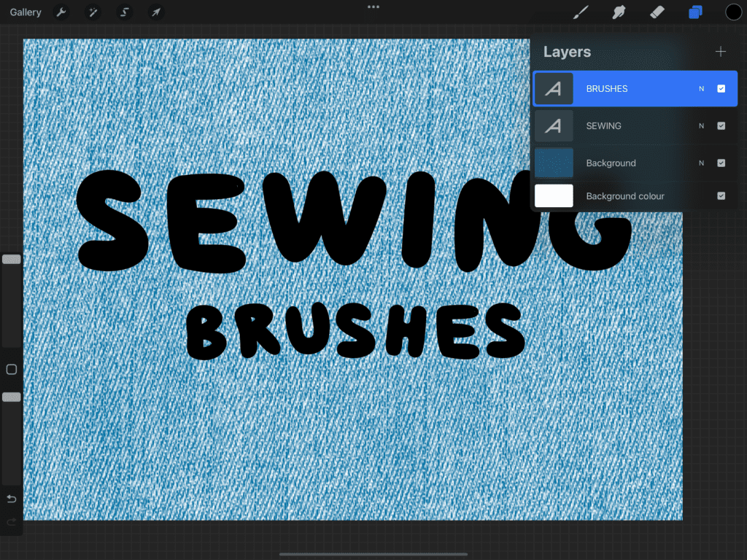
Task: Uncheck the Background layer visibility
Action: [x=721, y=163]
